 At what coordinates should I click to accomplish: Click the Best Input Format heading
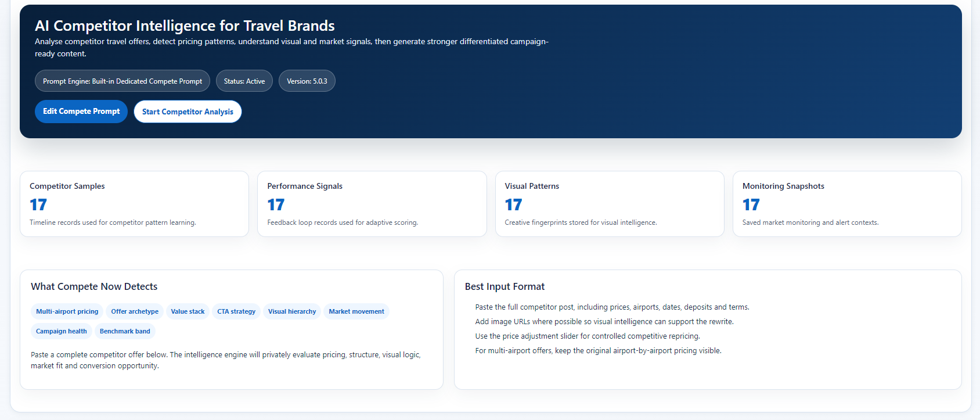click(x=505, y=286)
